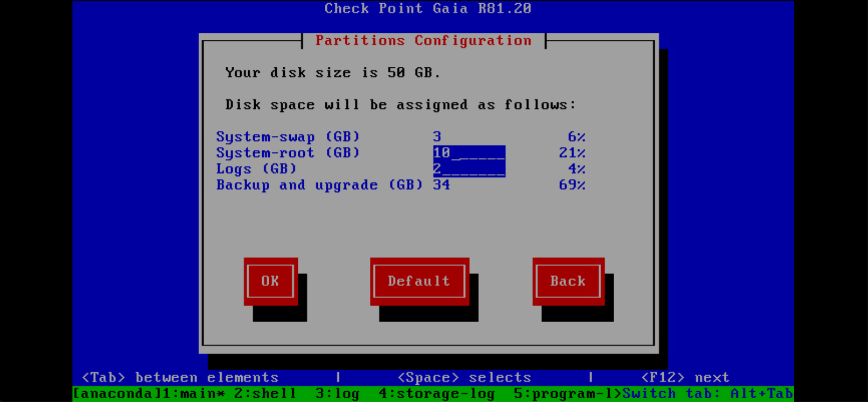The image size is (868, 402).
Task: Click the System-swap value 3
Action: pyautogui.click(x=437, y=137)
